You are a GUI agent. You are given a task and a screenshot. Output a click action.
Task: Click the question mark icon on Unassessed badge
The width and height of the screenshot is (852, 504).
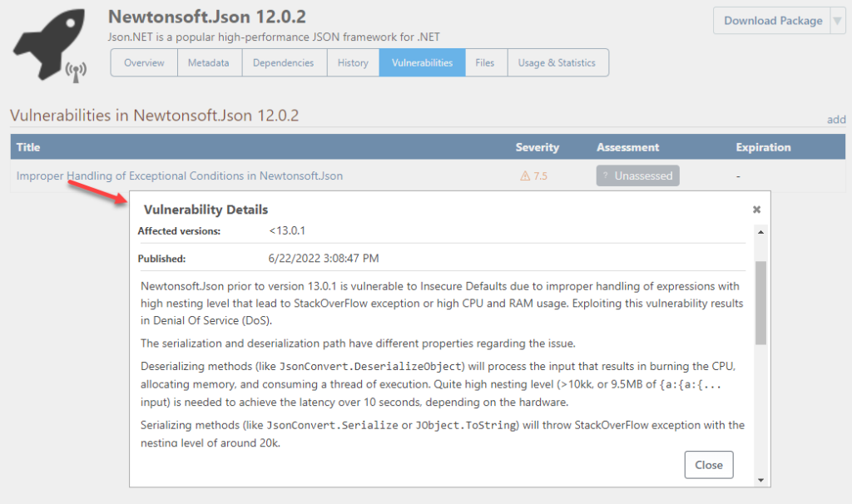pos(607,175)
